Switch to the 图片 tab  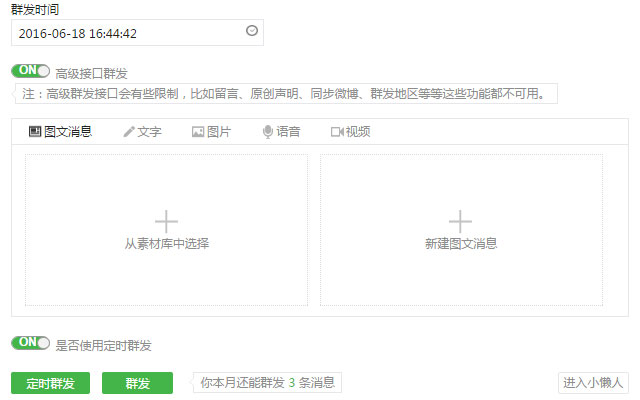[x=211, y=132]
